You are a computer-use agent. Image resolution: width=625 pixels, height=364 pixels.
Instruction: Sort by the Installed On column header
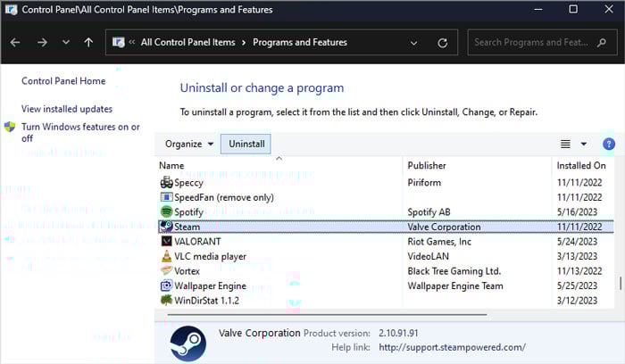(x=581, y=165)
